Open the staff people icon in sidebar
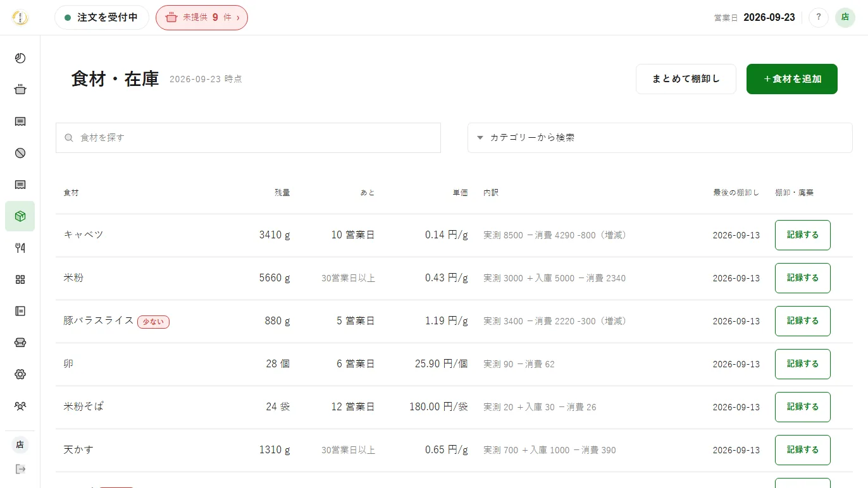Screen dimensions: 868x488 pyautogui.click(x=20, y=406)
